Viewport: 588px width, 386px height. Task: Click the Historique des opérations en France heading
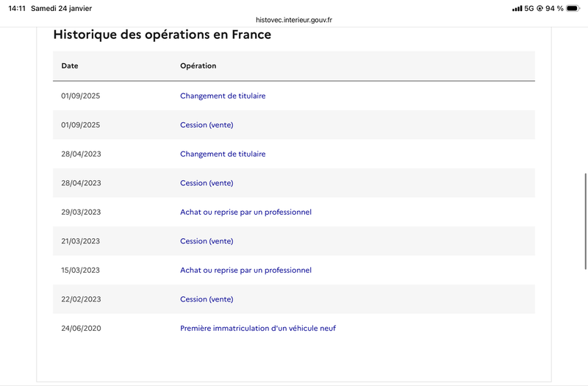[x=162, y=35]
